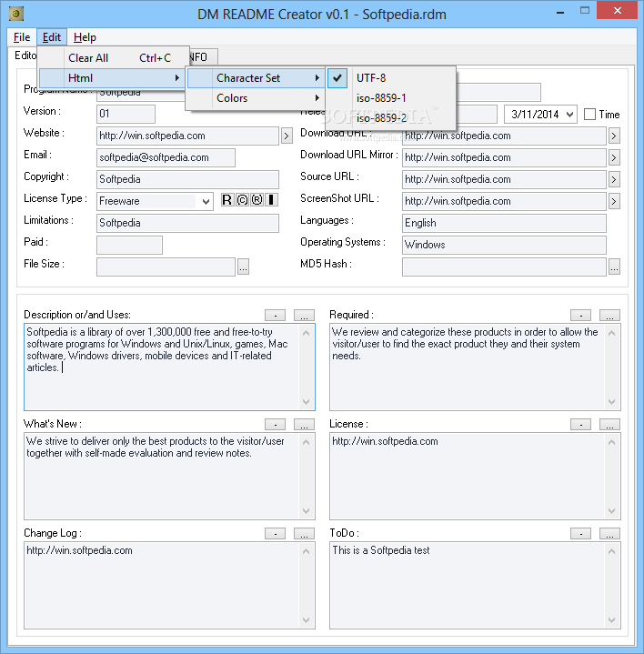
Task: Select the checked UTF-8 character set
Action: tap(391, 78)
